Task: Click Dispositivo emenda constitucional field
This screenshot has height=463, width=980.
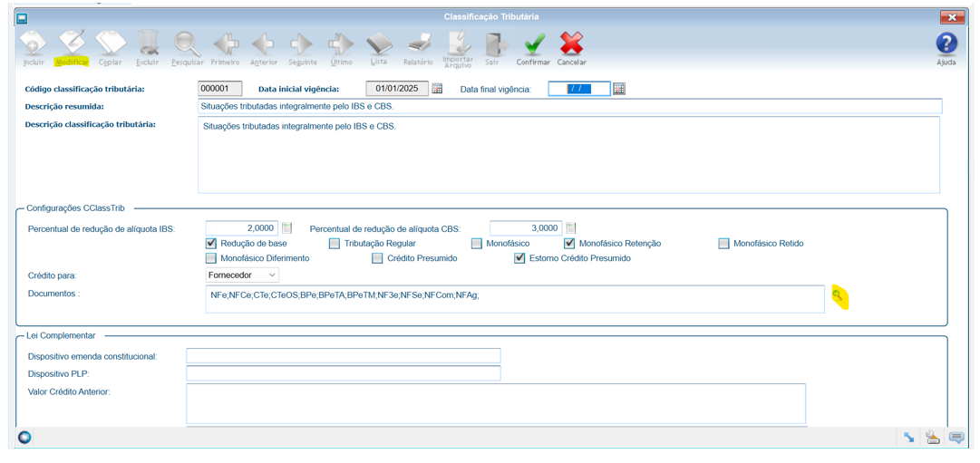Action: [x=344, y=355]
